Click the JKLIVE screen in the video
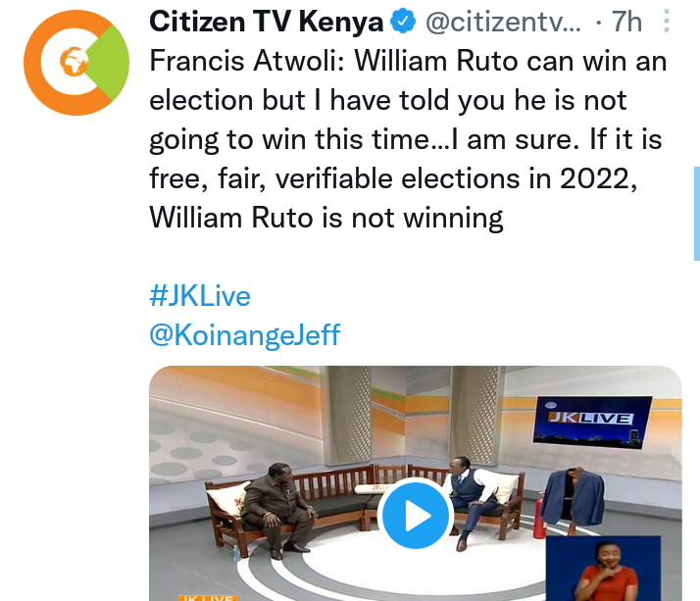The image size is (700, 601). point(592,422)
